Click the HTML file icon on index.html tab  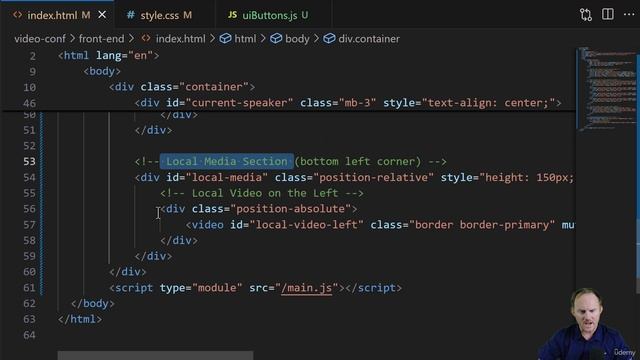18,15
